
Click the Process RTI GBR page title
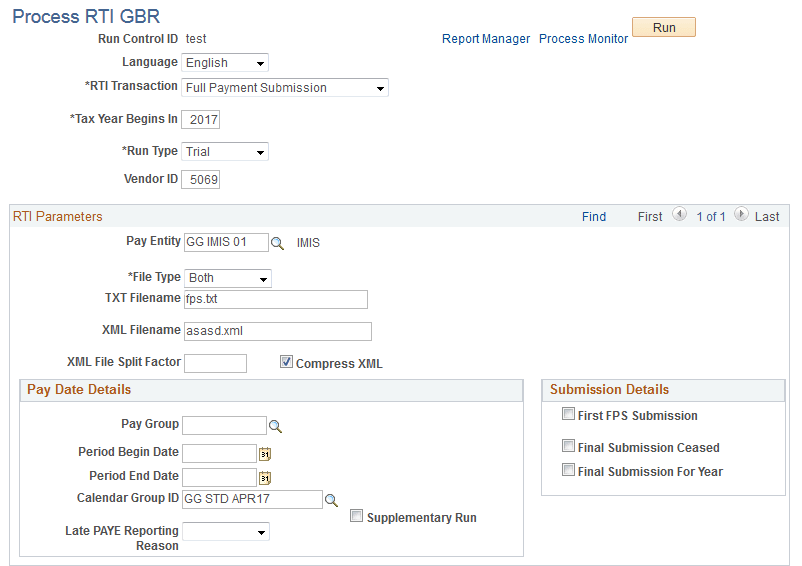86,16
